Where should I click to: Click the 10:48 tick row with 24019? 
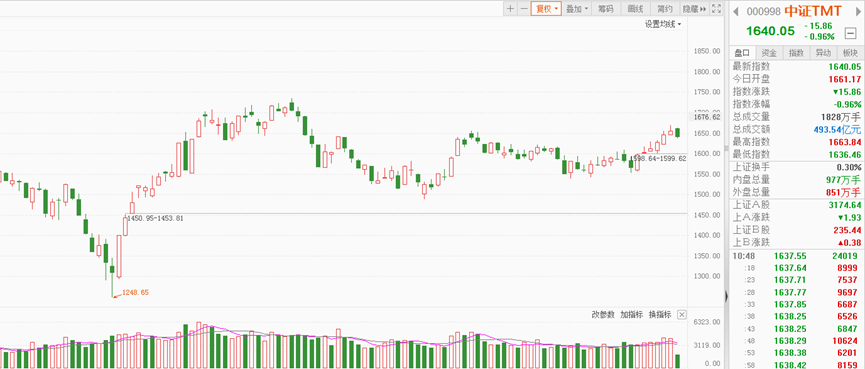click(x=796, y=256)
